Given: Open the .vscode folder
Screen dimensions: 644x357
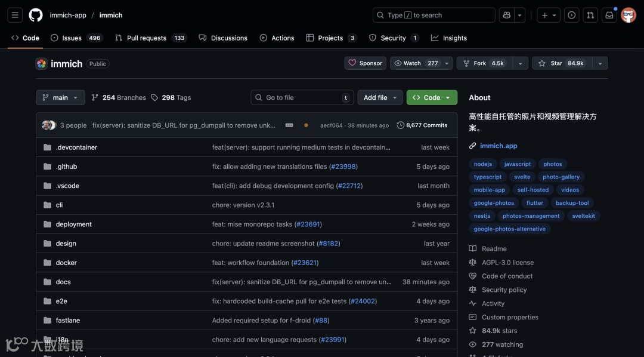Looking at the screenshot, I should pos(67,186).
